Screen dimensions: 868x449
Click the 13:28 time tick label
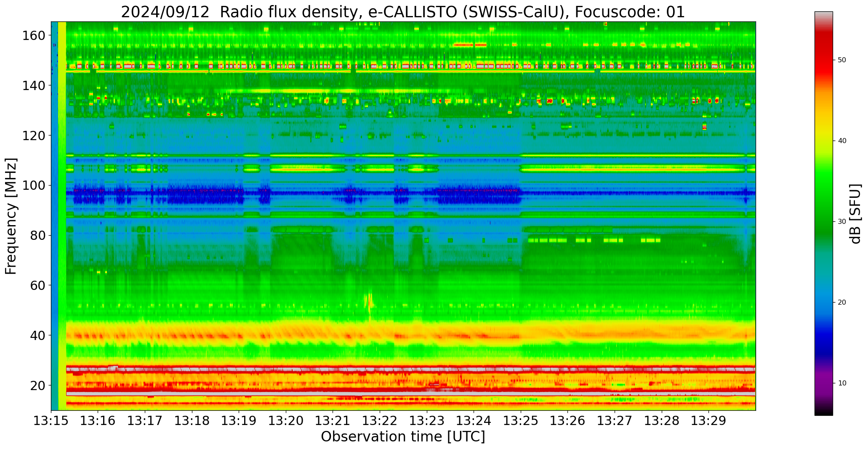click(662, 420)
